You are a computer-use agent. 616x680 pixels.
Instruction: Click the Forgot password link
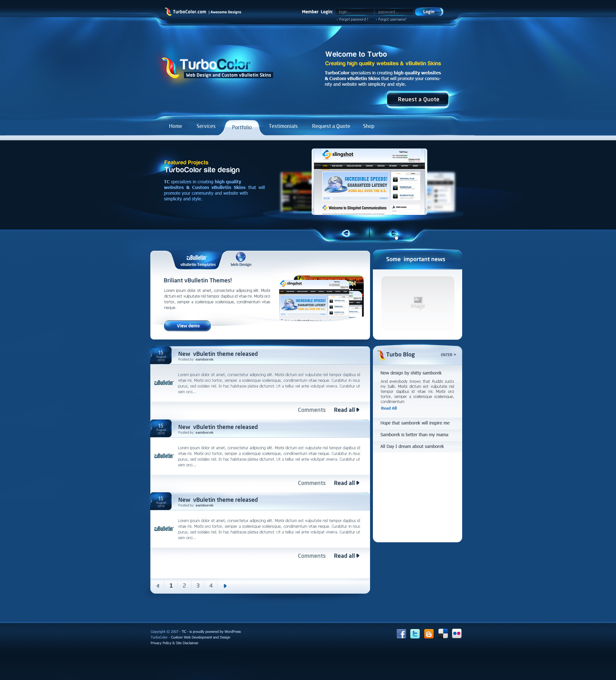coord(353,20)
